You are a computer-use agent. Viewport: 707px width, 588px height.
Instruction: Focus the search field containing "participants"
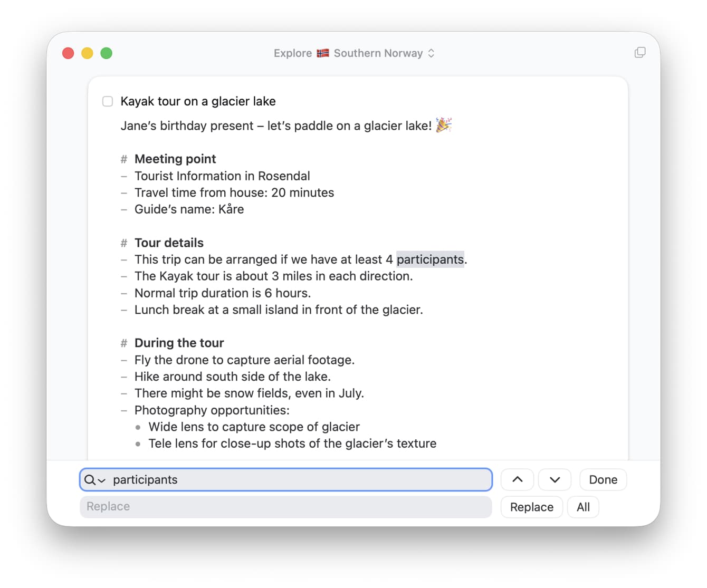click(295, 479)
